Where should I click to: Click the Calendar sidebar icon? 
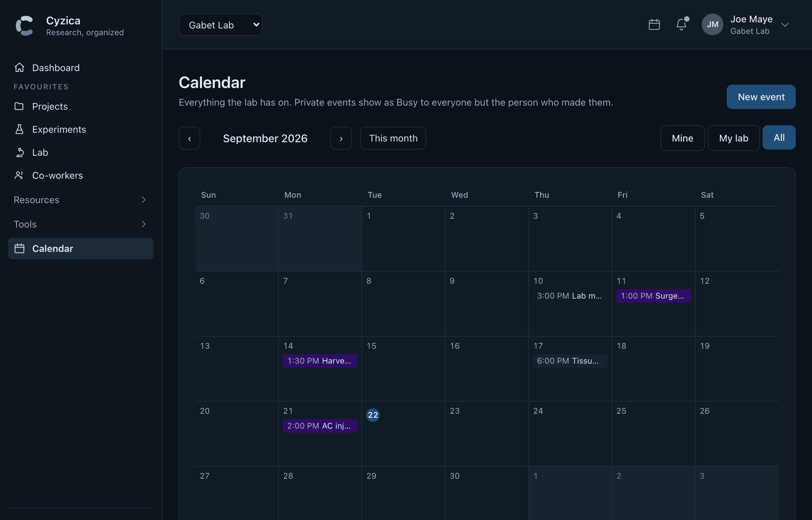click(x=19, y=248)
